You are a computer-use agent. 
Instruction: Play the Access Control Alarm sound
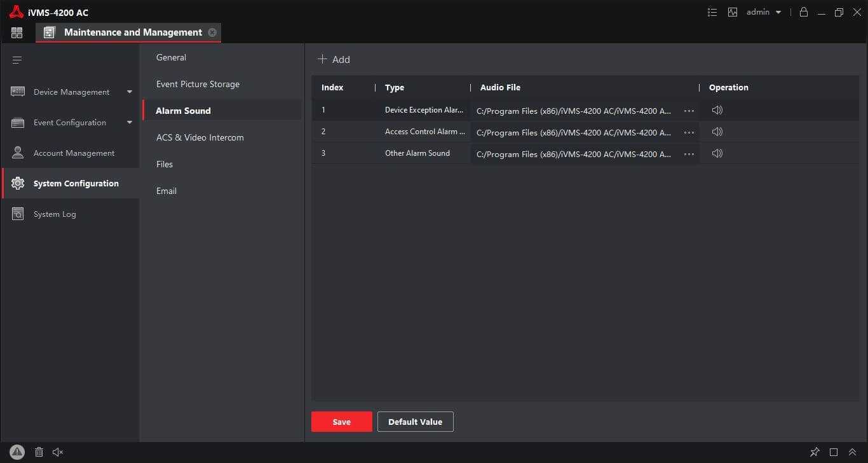(x=717, y=132)
